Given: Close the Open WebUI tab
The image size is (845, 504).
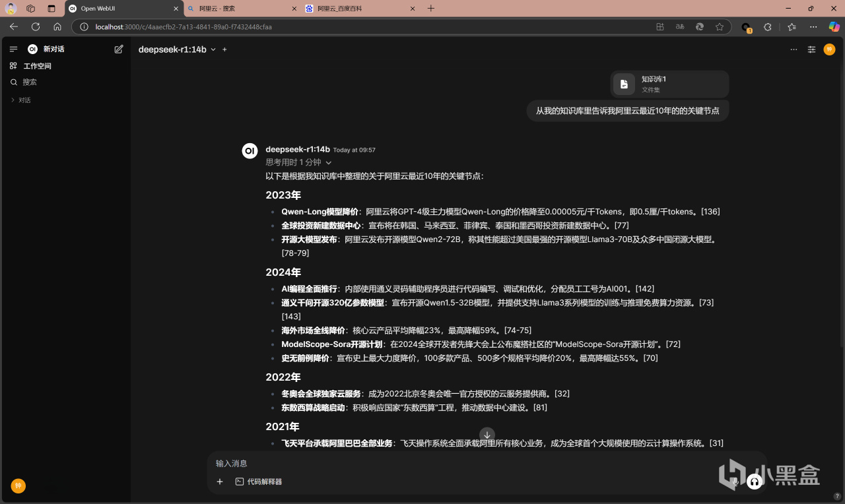Looking at the screenshot, I should click(176, 9).
